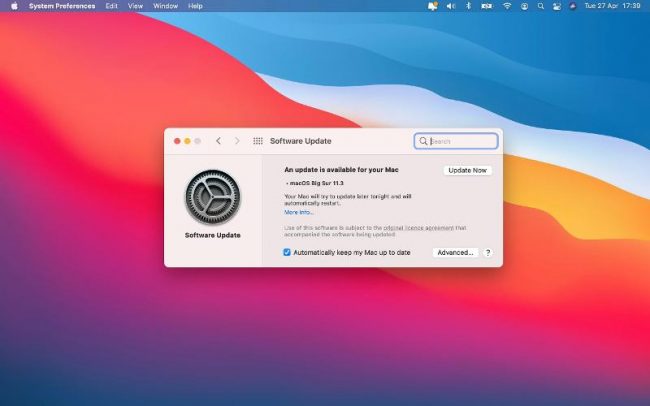Click the Siri icon in menu bar
This screenshot has width=650, height=406.
pyautogui.click(x=572, y=6)
